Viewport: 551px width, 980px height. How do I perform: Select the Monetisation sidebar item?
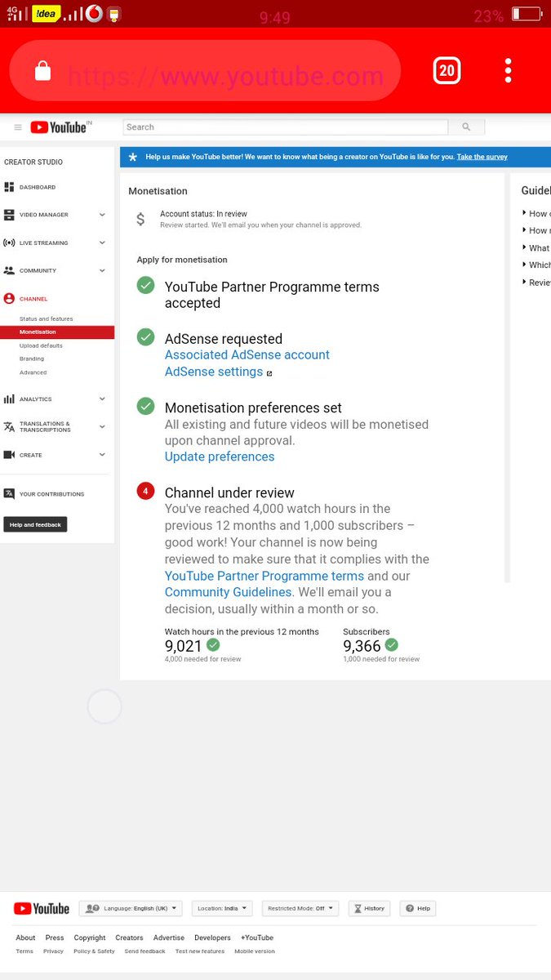[57, 332]
